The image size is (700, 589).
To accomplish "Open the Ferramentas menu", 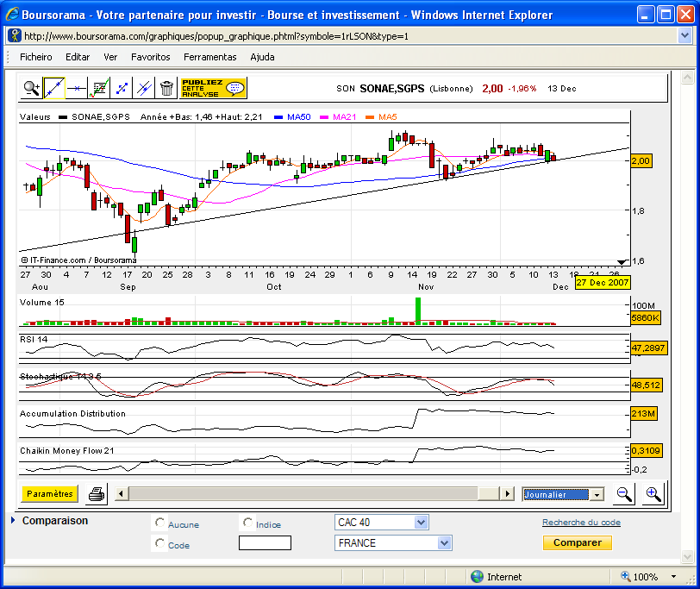I will click(210, 57).
